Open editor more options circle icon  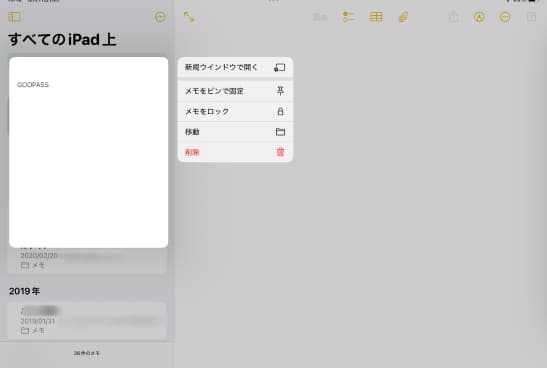pyautogui.click(x=505, y=17)
